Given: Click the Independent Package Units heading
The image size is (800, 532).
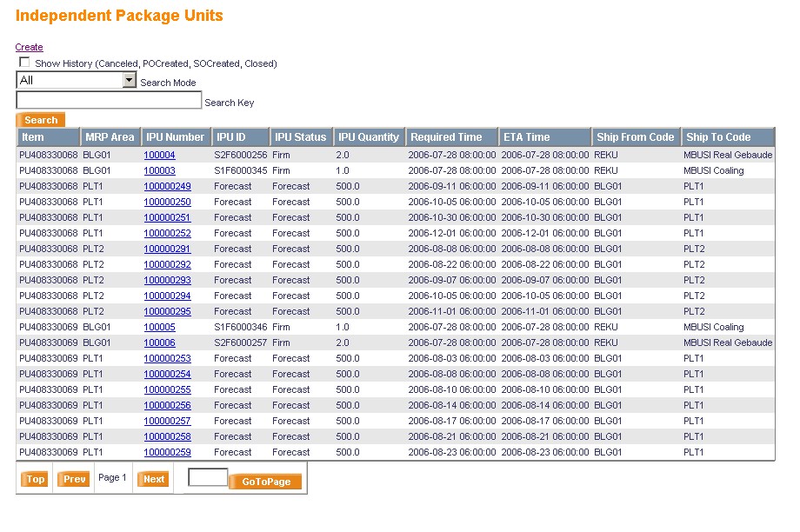Looking at the screenshot, I should tap(119, 16).
